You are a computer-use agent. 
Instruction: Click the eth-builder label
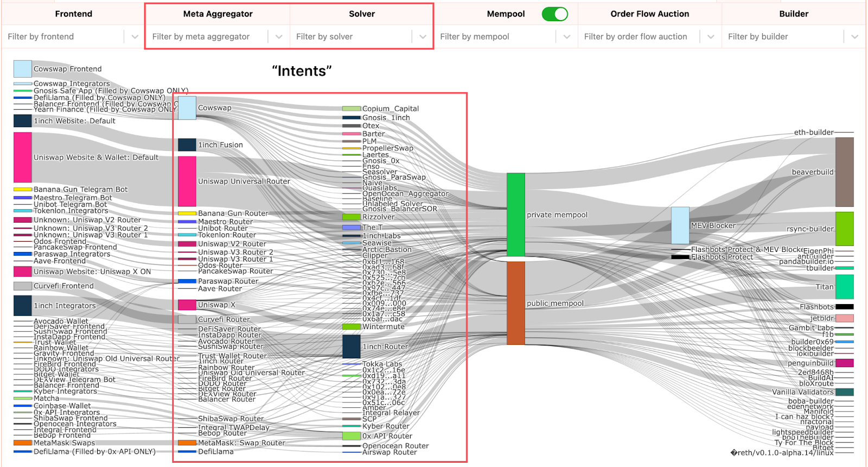[x=814, y=132]
